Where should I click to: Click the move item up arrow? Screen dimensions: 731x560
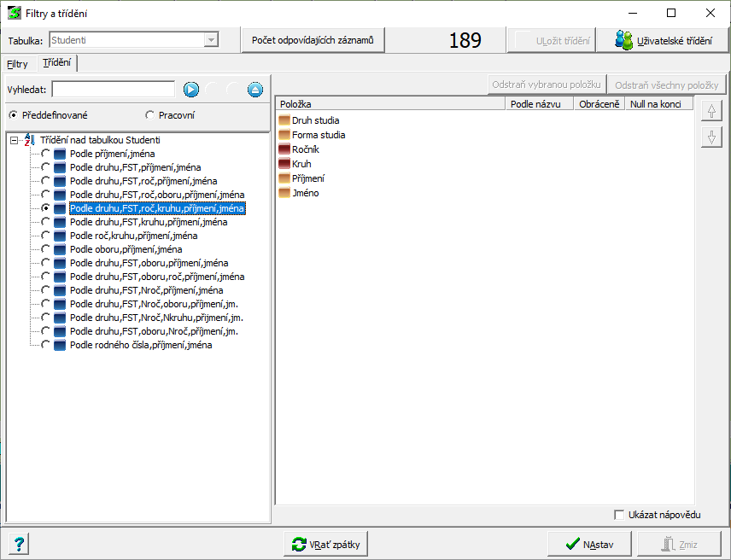pyautogui.click(x=711, y=112)
